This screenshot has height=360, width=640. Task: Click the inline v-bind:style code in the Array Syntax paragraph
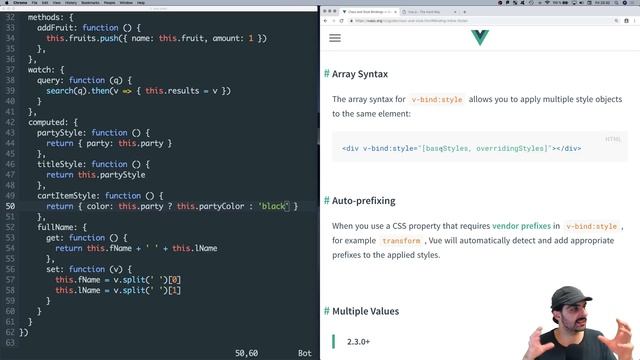click(437, 100)
